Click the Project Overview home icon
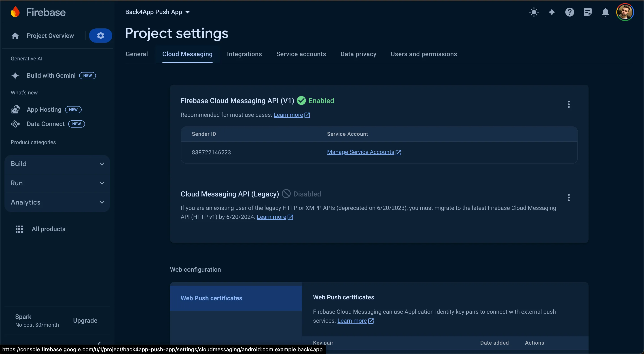This screenshot has height=354, width=644. (15, 36)
